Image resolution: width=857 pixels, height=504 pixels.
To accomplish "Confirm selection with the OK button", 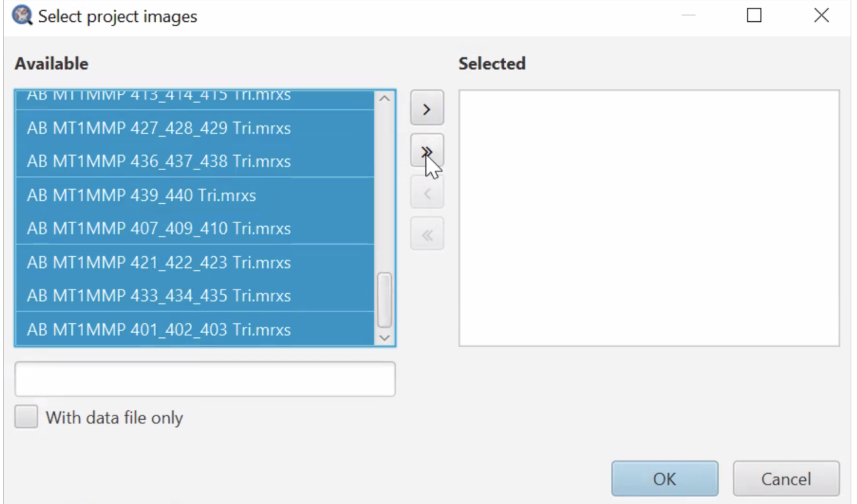I will pos(664,479).
